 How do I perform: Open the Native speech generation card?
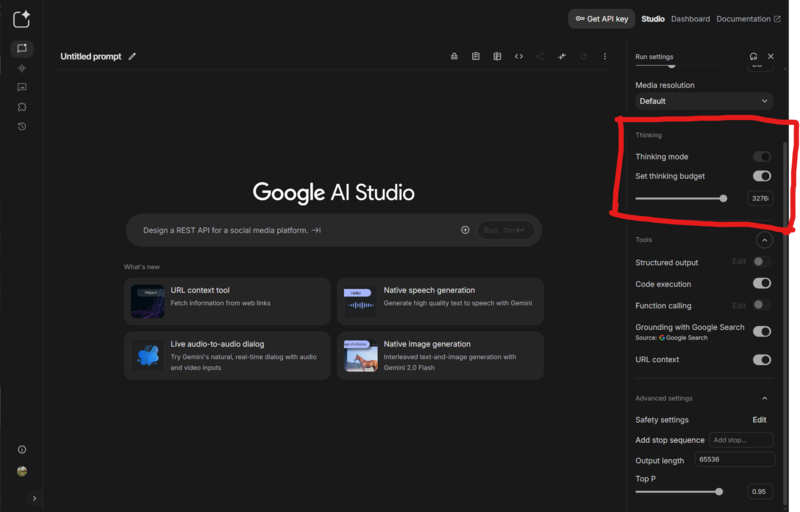(440, 301)
